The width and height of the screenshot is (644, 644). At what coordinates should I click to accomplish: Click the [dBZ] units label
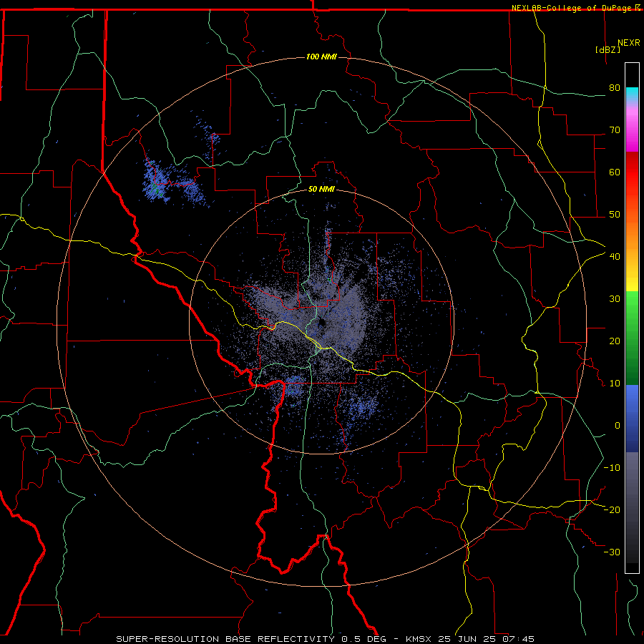point(608,50)
